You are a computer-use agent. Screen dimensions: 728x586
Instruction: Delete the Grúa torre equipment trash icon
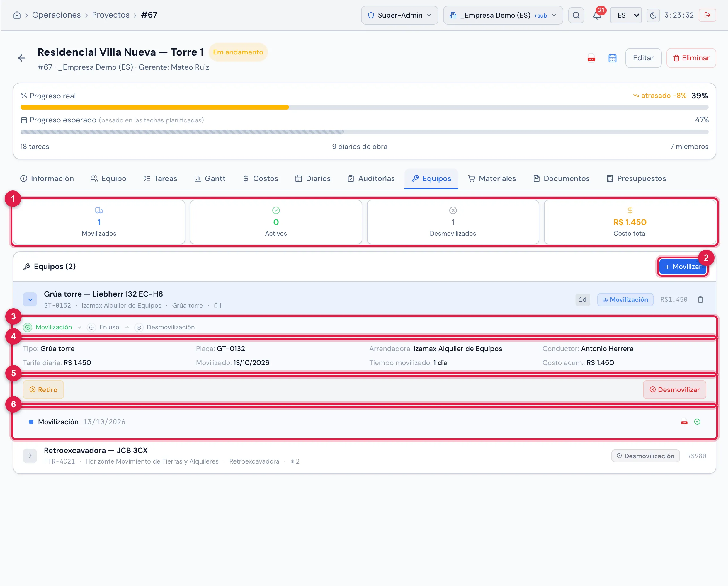coord(701,299)
